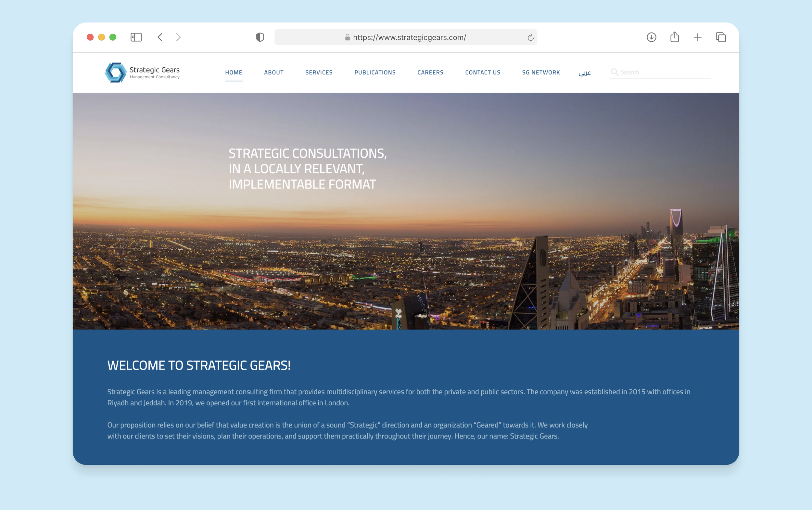
Task: Open a new tab with the plus icon
Action: point(698,37)
